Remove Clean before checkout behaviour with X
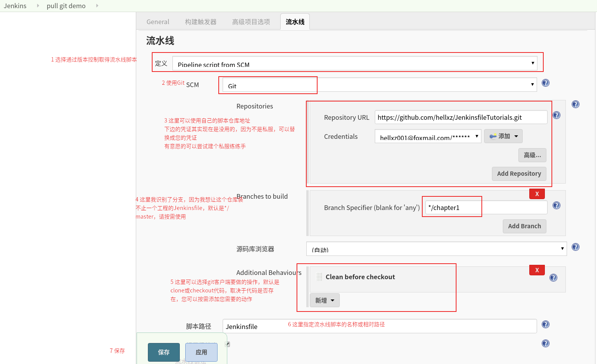This screenshot has height=364, width=597. click(x=537, y=270)
